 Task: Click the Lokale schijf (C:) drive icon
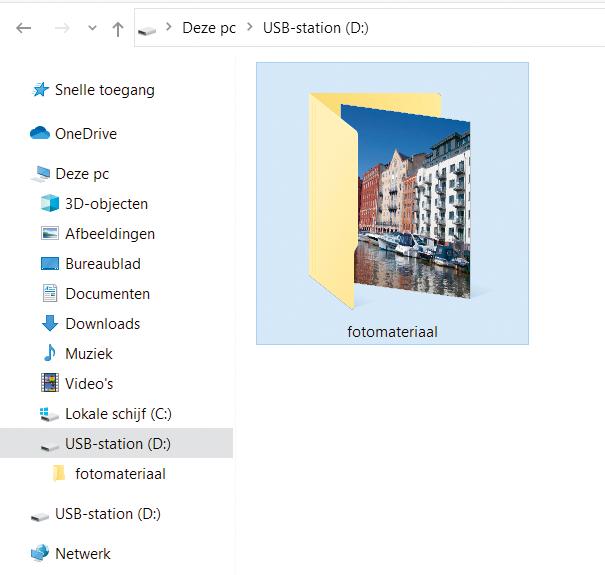[49, 414]
